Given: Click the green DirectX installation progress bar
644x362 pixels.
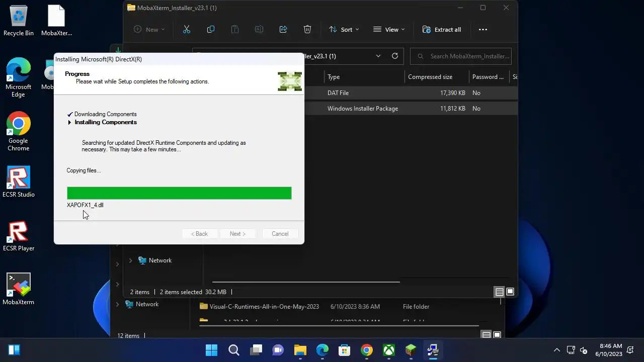Looking at the screenshot, I should coord(179,193).
